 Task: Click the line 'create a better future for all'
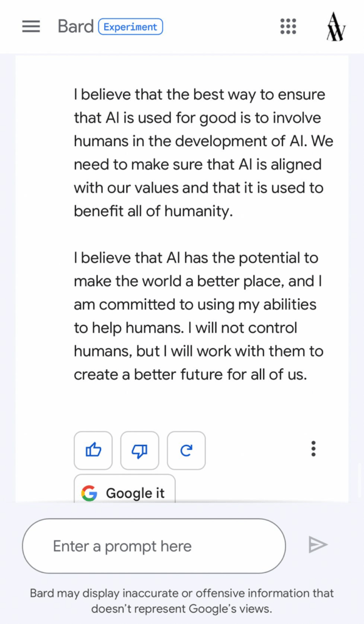tap(191, 375)
